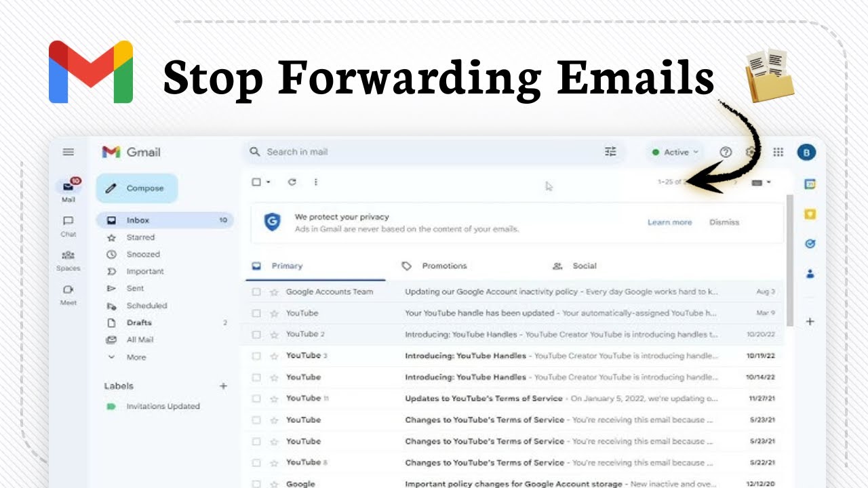
Task: Refresh the inbox
Action: pos(292,182)
